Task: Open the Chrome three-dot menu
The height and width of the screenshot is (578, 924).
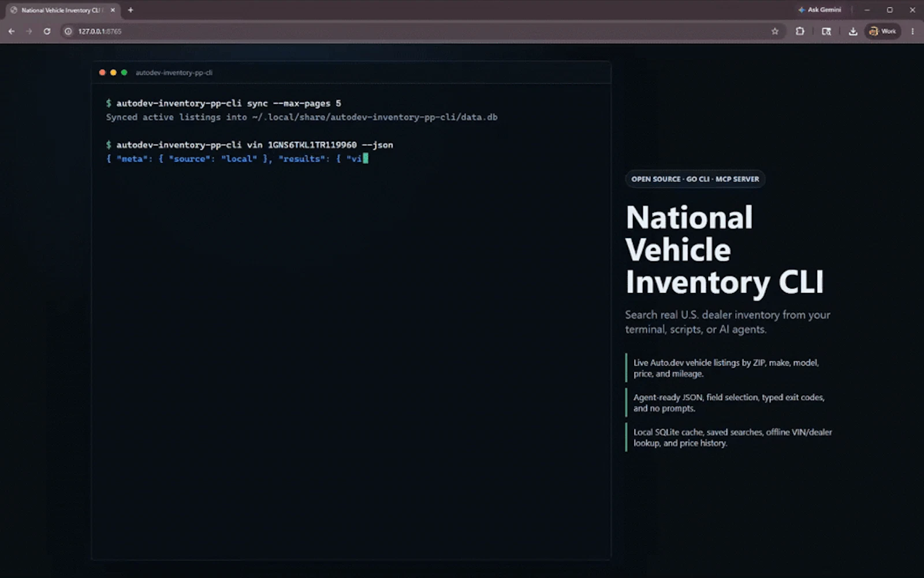Action: (912, 31)
